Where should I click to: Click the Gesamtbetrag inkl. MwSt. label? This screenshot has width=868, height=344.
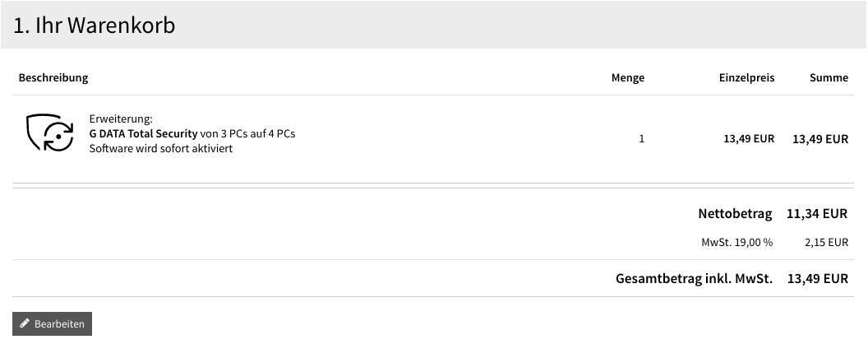coord(695,279)
